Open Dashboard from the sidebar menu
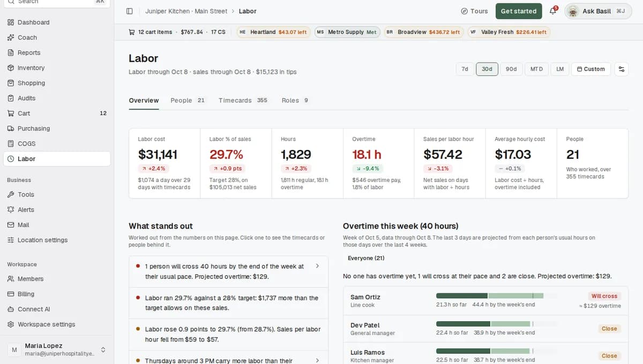The height and width of the screenshot is (364, 643). point(57,22)
